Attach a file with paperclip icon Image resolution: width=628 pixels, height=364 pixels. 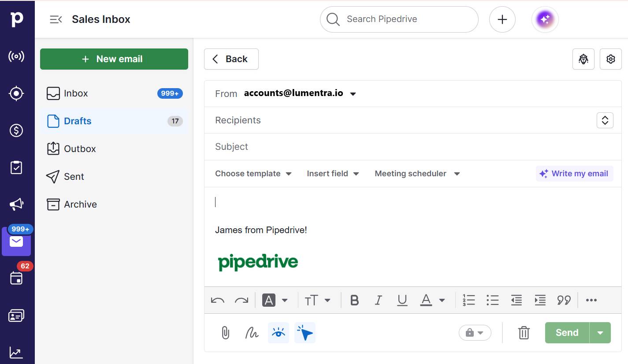pos(225,333)
